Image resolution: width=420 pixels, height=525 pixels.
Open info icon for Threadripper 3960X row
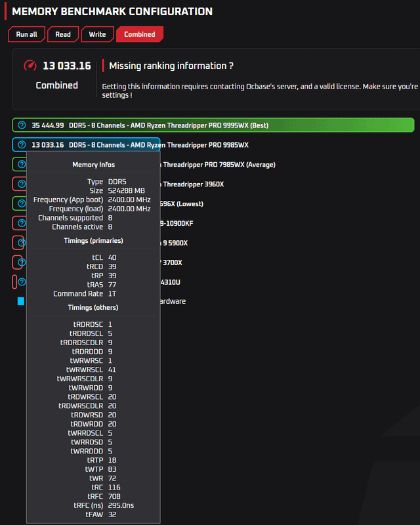(21, 184)
